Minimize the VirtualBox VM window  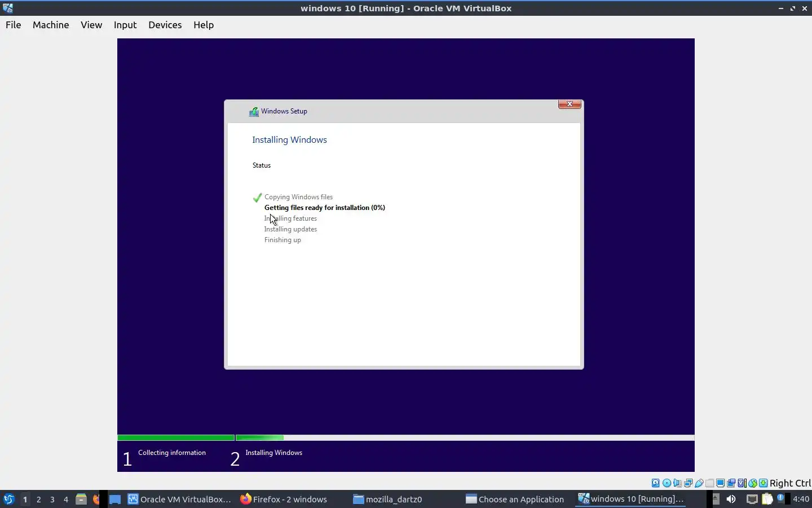pyautogui.click(x=781, y=8)
